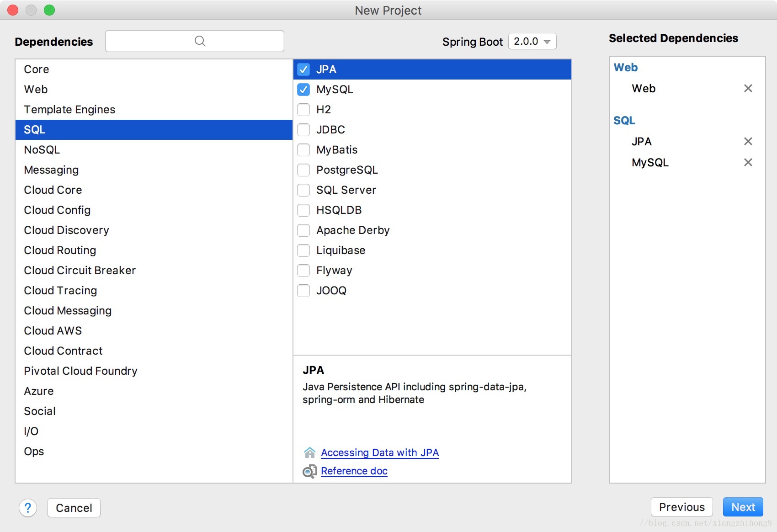
Task: Click the Web heading in Selected Dependencies
Action: click(625, 67)
